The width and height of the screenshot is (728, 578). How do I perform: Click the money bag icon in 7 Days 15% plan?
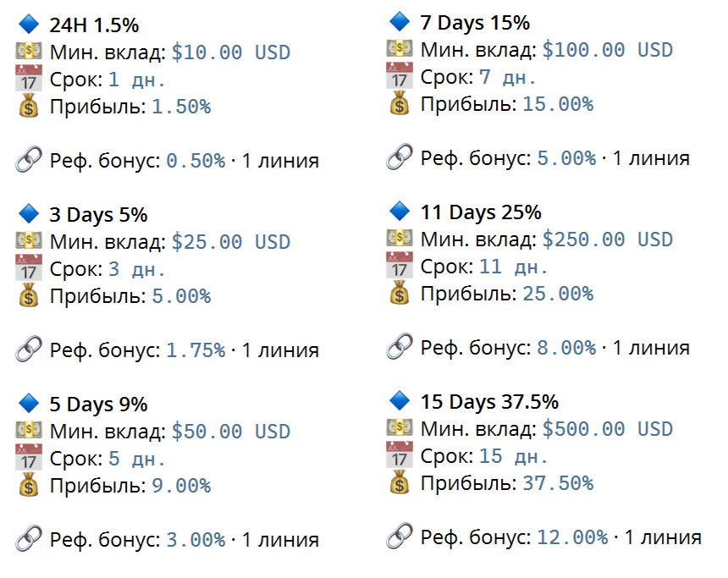[x=400, y=103]
